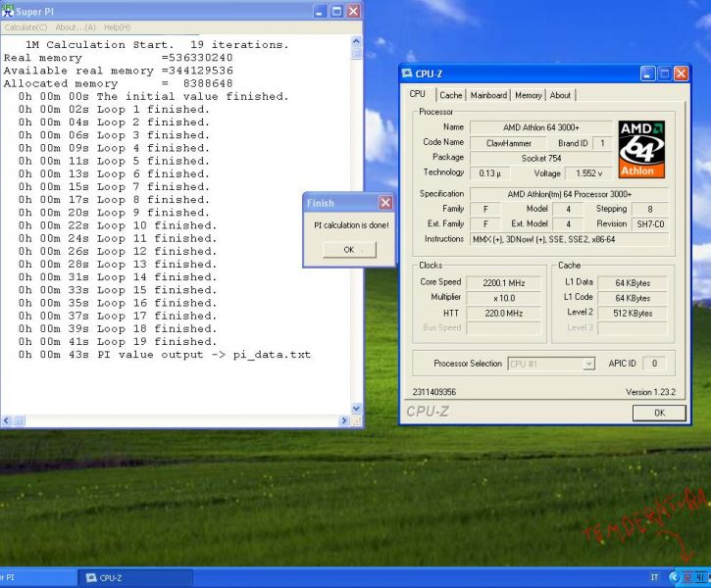Screen dimensions: 711x588
Task: Minimize the Super PI window
Action: [320, 12]
